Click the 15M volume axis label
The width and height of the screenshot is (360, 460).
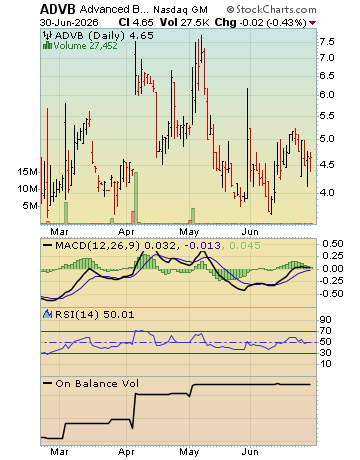28,172
